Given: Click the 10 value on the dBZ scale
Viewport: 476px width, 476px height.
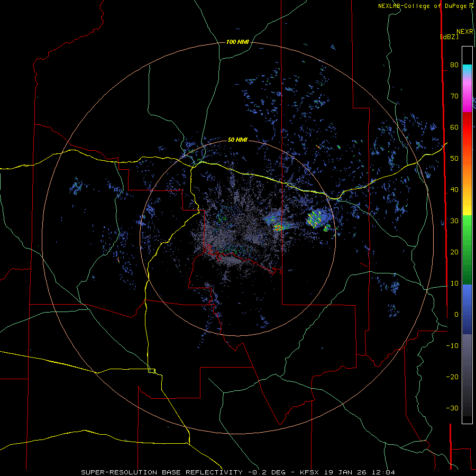Looking at the screenshot, I should point(454,283).
